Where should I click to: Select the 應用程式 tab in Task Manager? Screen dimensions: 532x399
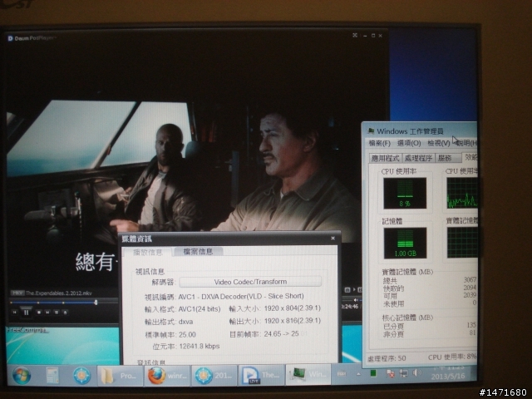tap(385, 158)
